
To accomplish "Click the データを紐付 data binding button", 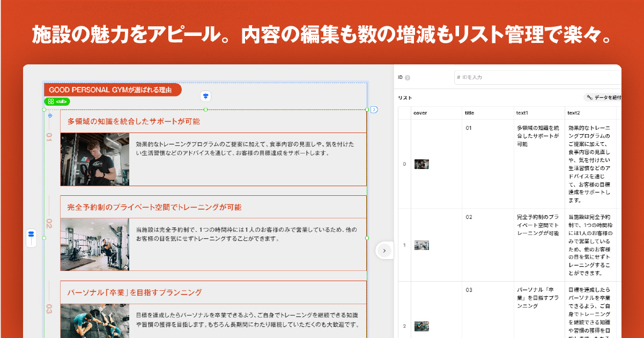I will point(603,98).
